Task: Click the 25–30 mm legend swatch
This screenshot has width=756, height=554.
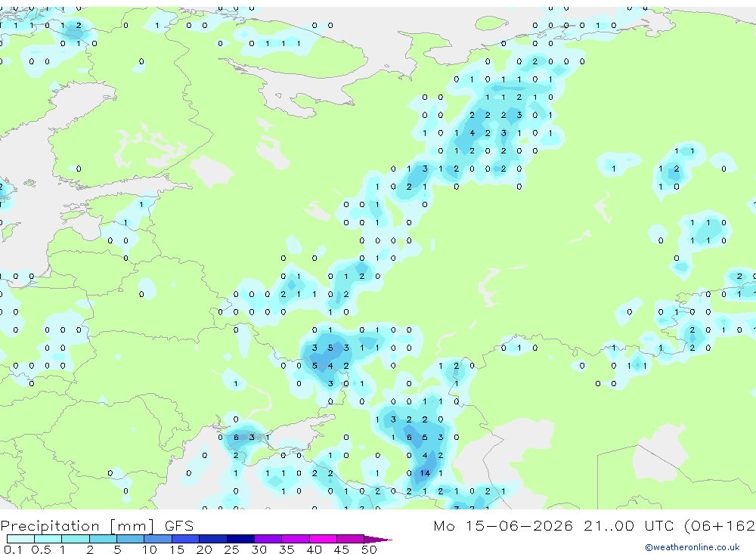Action: click(x=240, y=539)
